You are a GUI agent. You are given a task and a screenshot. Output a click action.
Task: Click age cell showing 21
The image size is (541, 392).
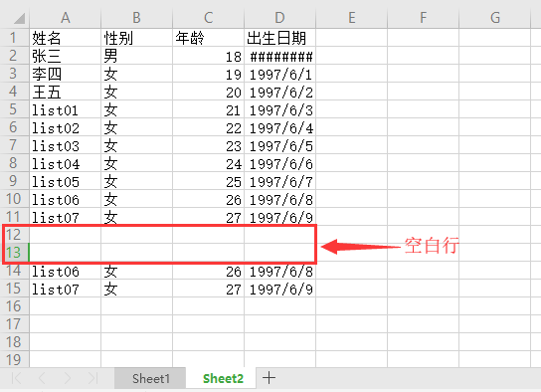coord(209,109)
